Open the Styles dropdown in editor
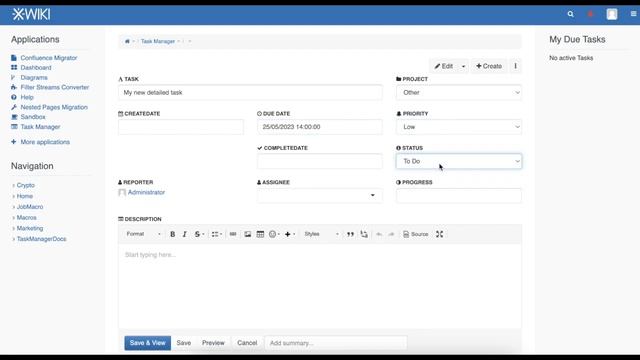The height and width of the screenshot is (360, 640). click(x=321, y=234)
